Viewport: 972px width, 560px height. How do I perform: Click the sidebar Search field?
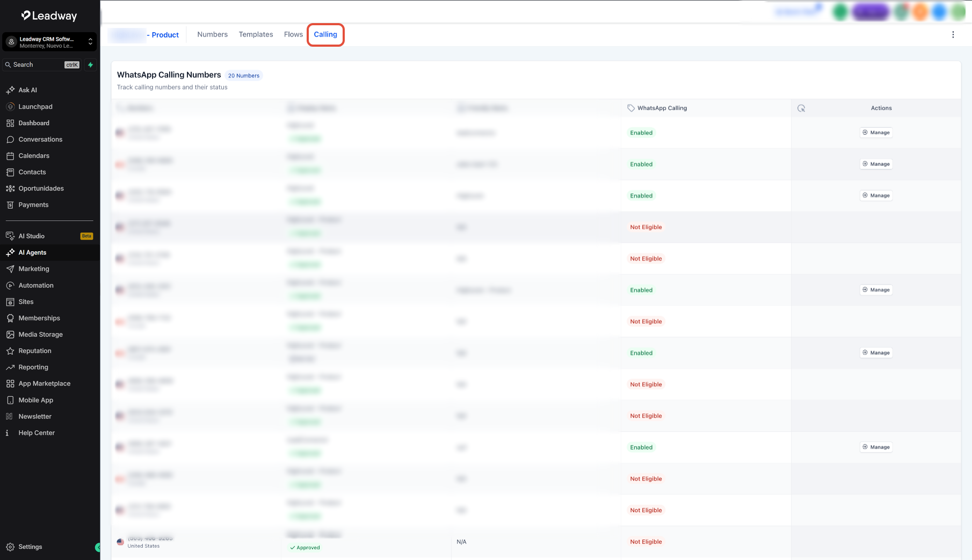[42, 65]
